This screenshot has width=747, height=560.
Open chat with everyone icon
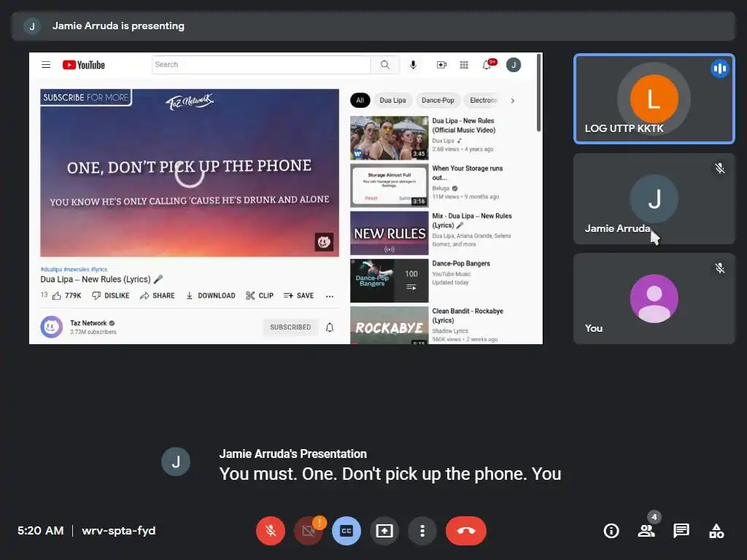pyautogui.click(x=681, y=531)
